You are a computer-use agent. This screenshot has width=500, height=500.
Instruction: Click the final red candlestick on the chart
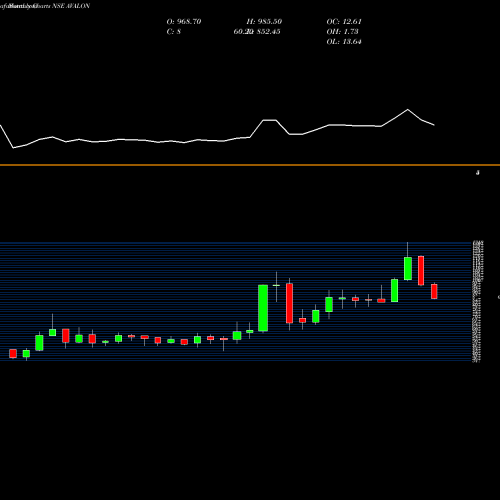(434, 291)
